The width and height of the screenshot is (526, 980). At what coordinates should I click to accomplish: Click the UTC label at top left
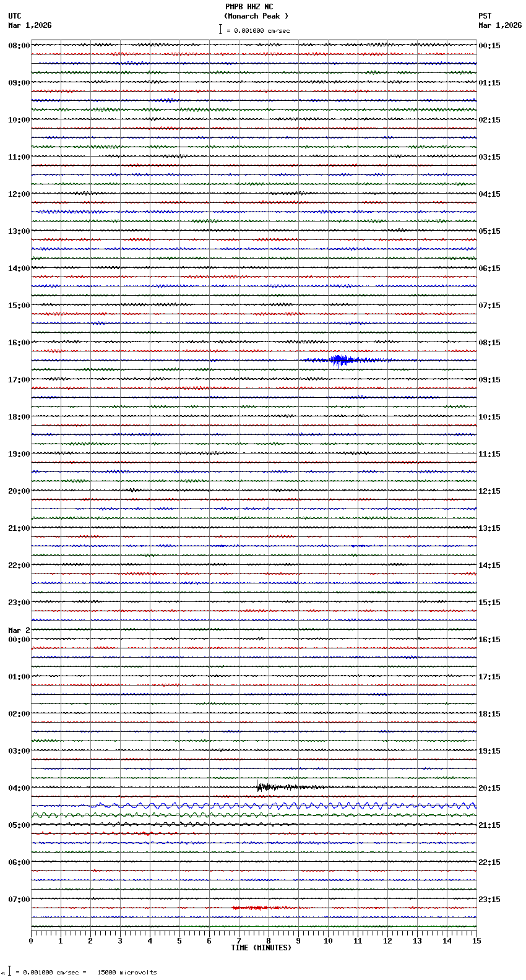click(x=15, y=16)
